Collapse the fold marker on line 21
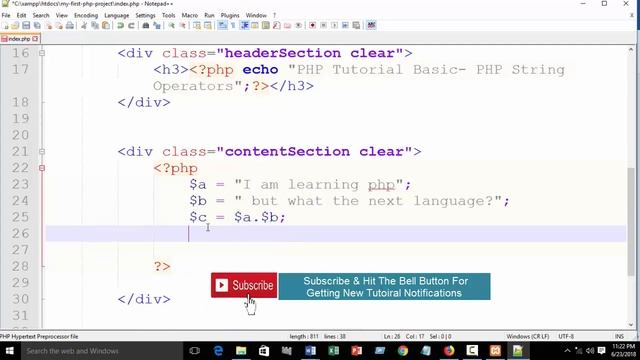 [42, 151]
